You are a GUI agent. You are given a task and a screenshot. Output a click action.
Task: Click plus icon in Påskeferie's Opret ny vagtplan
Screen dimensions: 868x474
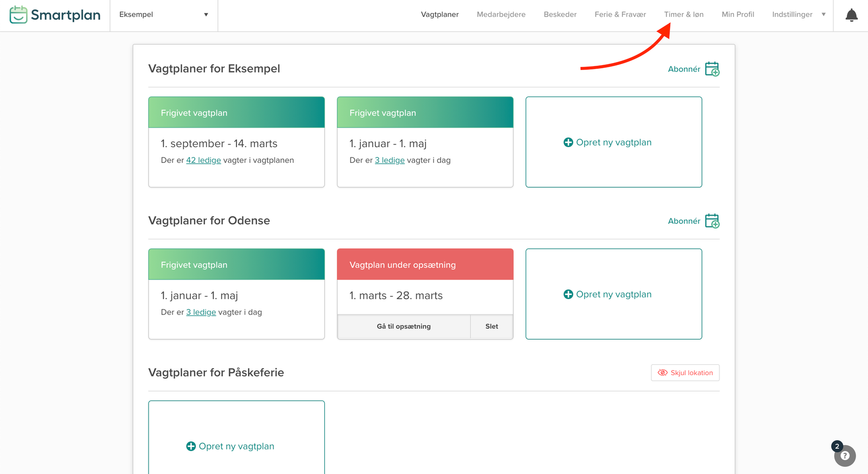click(191, 446)
